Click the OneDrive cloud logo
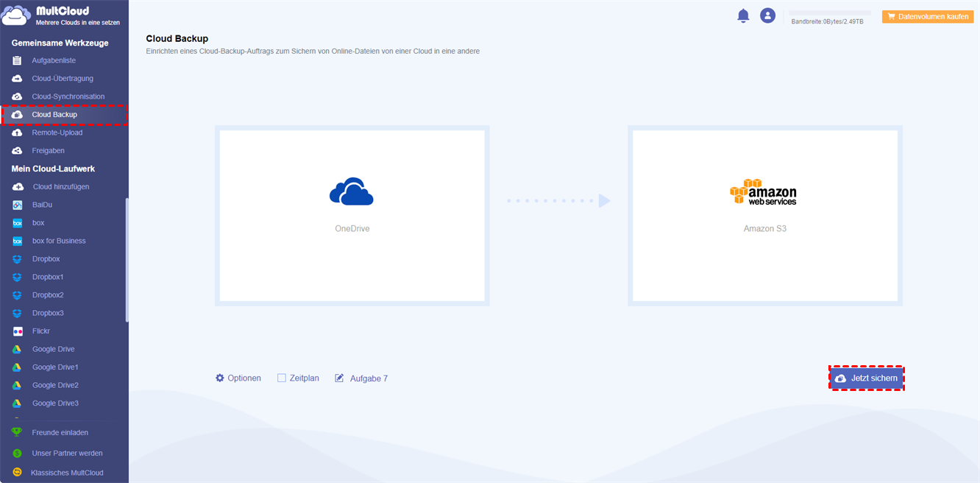980x483 pixels. 352,191
